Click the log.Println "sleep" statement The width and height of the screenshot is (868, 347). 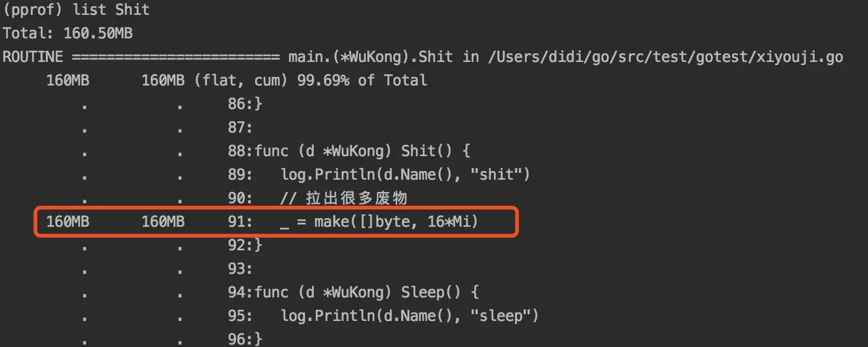pos(410,316)
